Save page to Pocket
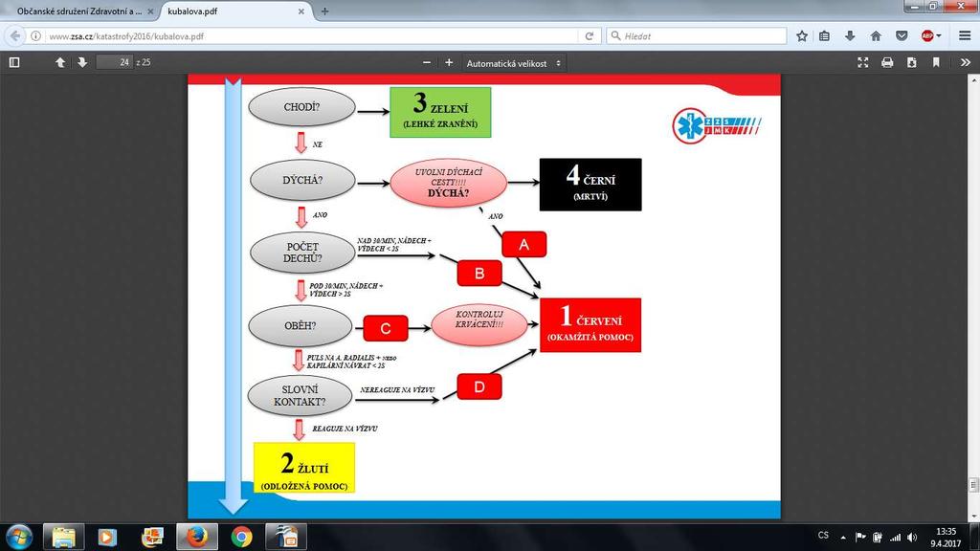980x551 pixels. pos(902,36)
